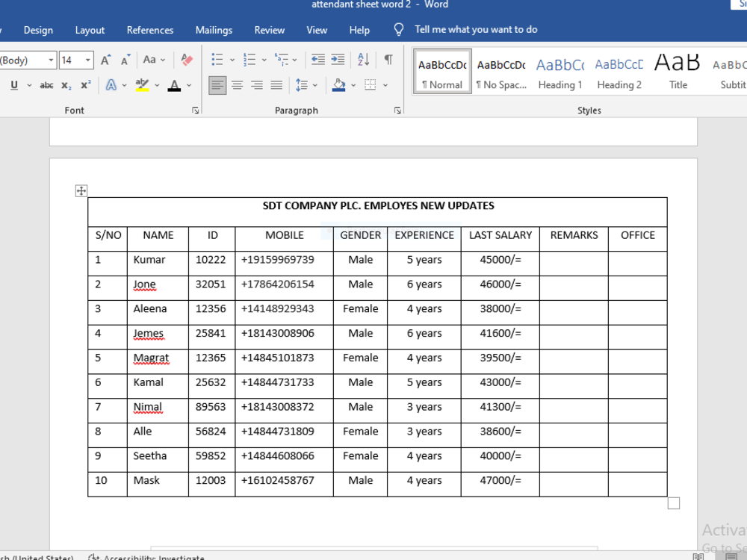Align text right
The width and height of the screenshot is (747, 560).
pos(257,85)
